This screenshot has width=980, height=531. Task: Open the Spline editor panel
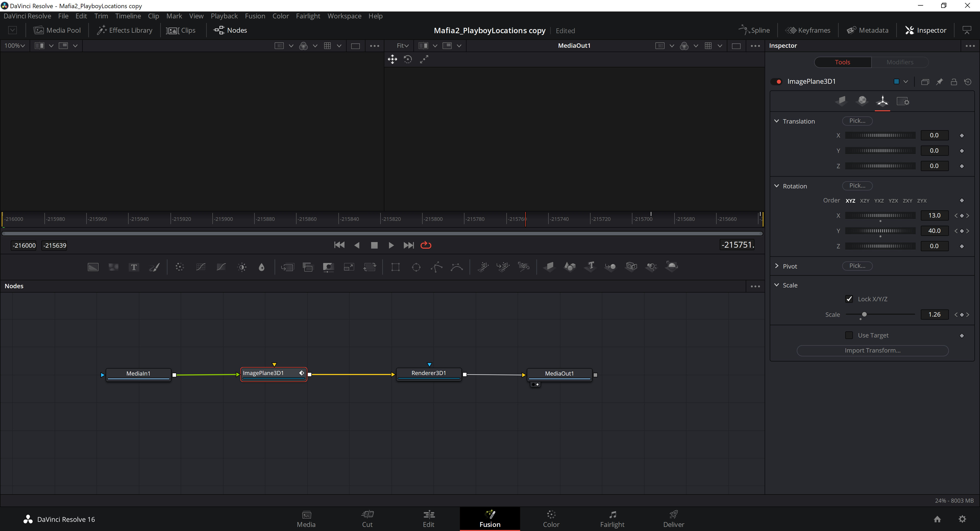(754, 30)
